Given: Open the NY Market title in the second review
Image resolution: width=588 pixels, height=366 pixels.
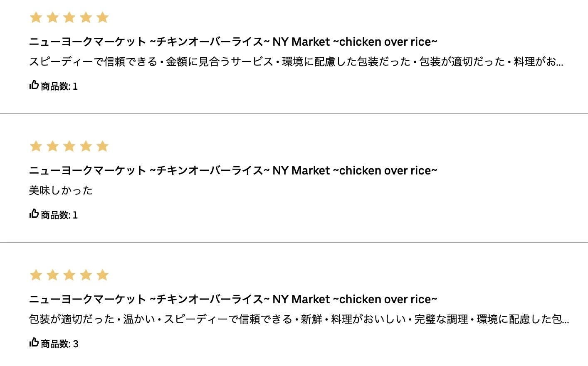Looking at the screenshot, I should 233,171.
